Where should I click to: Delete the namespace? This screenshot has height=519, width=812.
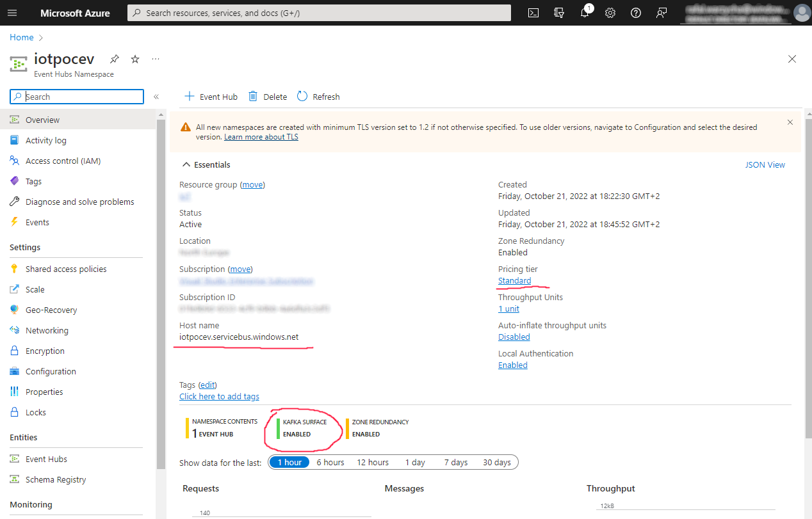click(268, 97)
